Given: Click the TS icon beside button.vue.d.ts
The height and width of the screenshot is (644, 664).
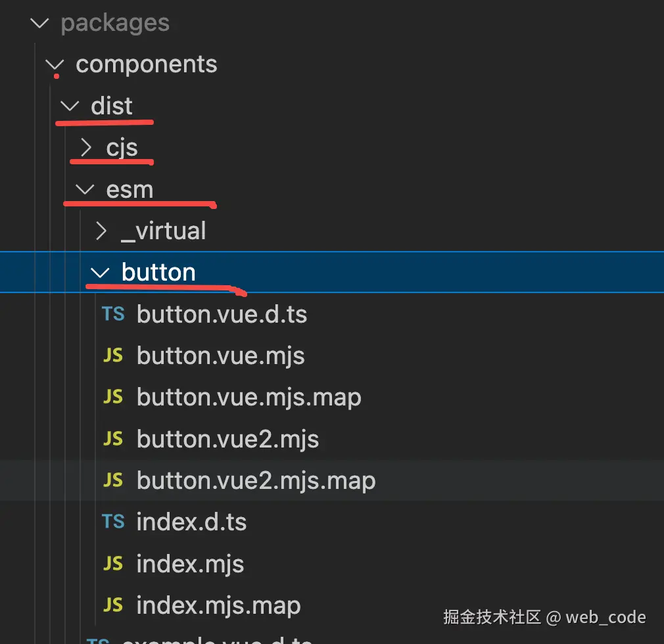Looking at the screenshot, I should click(x=113, y=314).
